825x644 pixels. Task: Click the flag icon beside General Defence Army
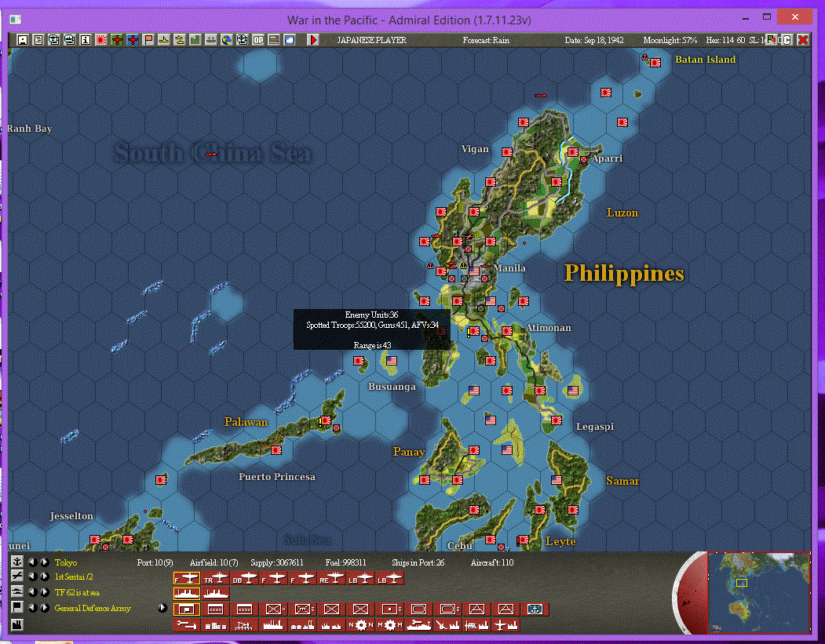(16, 607)
